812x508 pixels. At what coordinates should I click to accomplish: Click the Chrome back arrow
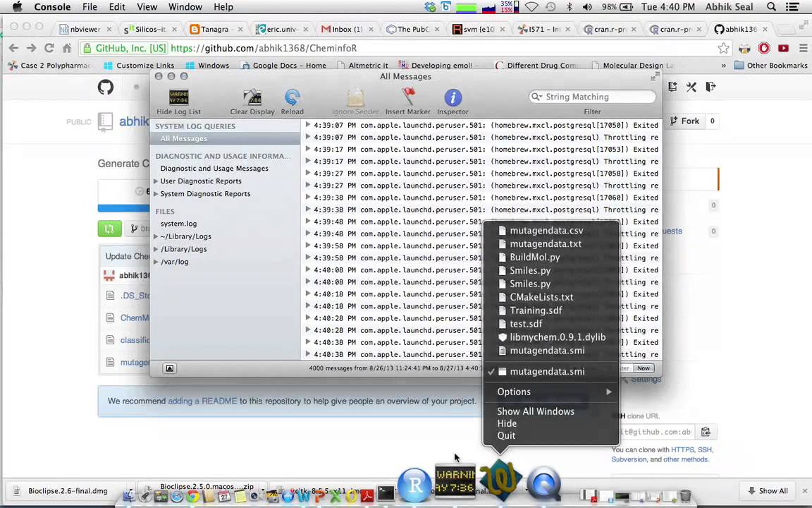tap(13, 48)
